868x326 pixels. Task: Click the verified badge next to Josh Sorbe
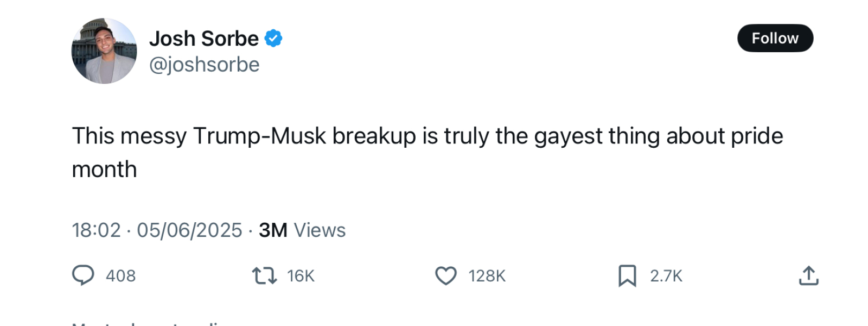(273, 37)
